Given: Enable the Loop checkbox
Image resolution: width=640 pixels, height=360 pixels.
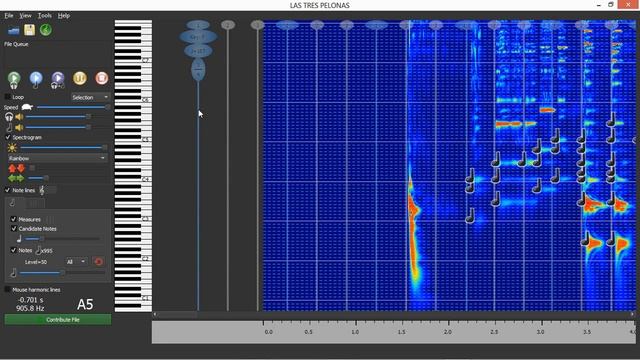Looking at the screenshot, I should point(7,97).
